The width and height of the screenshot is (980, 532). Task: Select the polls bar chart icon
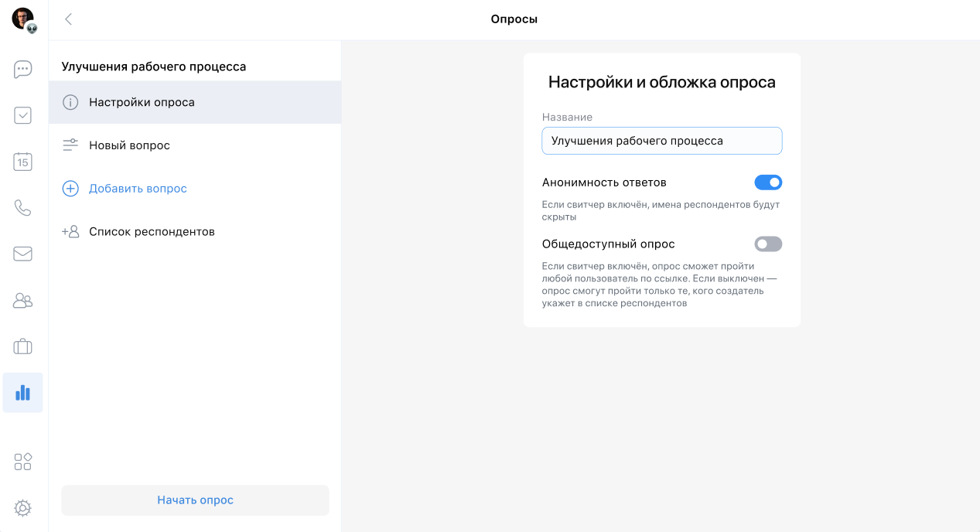coord(23,393)
